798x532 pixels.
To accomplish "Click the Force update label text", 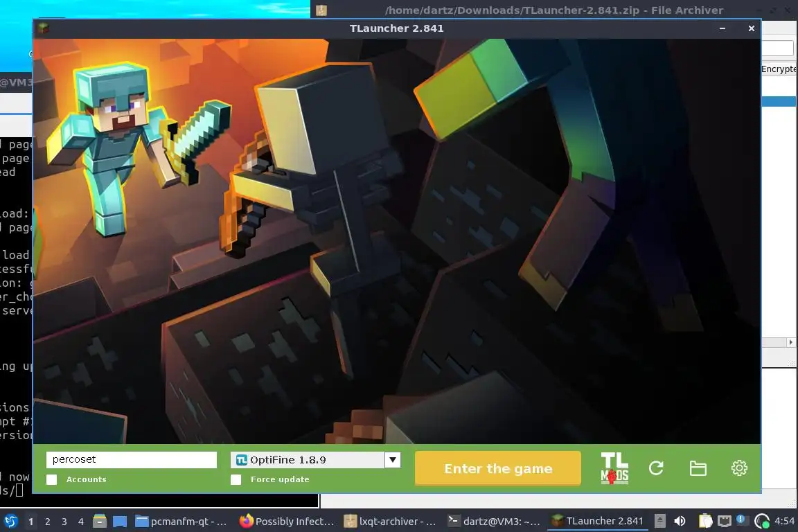I will click(x=280, y=479).
